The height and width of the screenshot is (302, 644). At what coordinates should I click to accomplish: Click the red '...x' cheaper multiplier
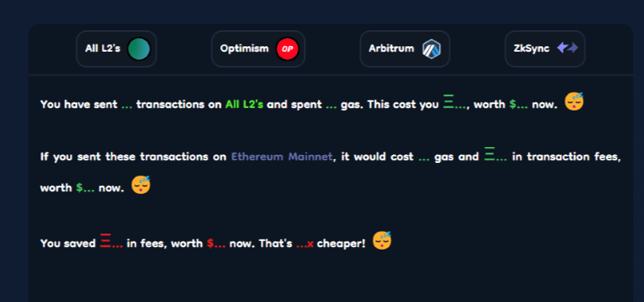click(x=305, y=244)
